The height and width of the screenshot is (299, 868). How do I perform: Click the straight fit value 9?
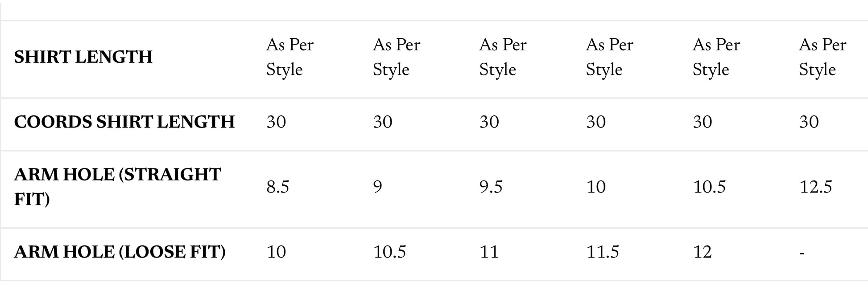coord(377,187)
